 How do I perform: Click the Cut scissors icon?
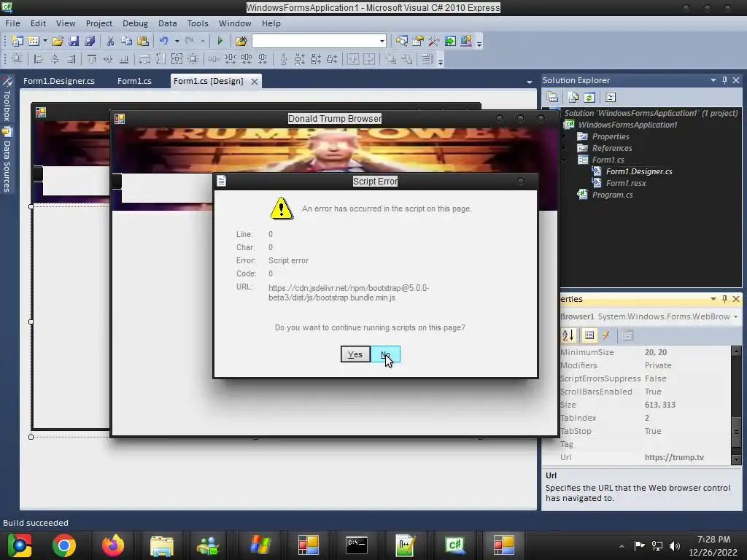(110, 41)
